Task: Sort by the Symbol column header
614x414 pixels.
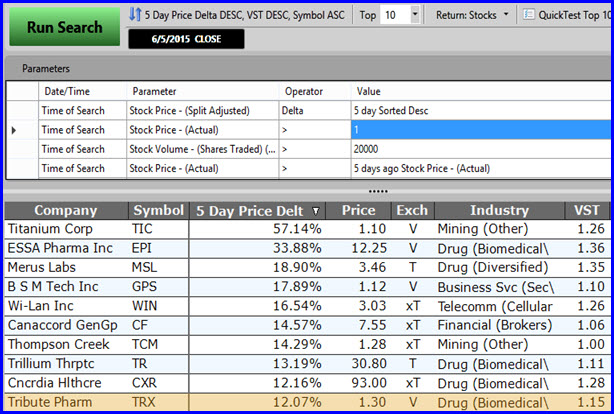Action: pos(159,211)
